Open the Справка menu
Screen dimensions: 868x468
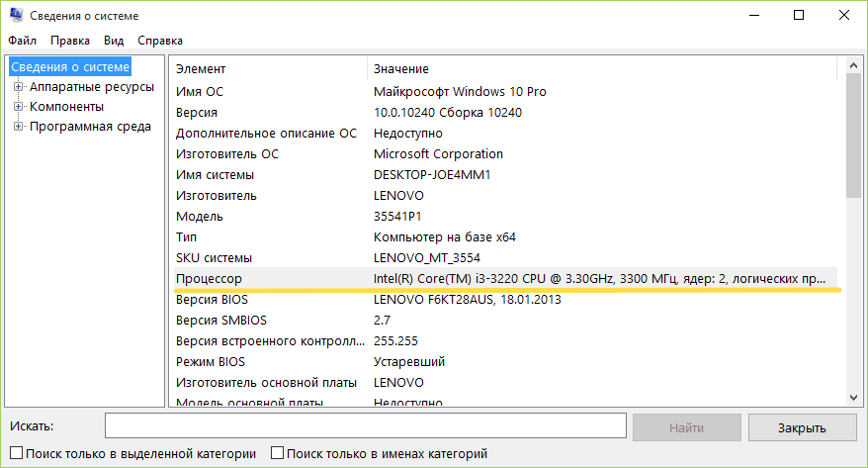pyautogui.click(x=160, y=41)
